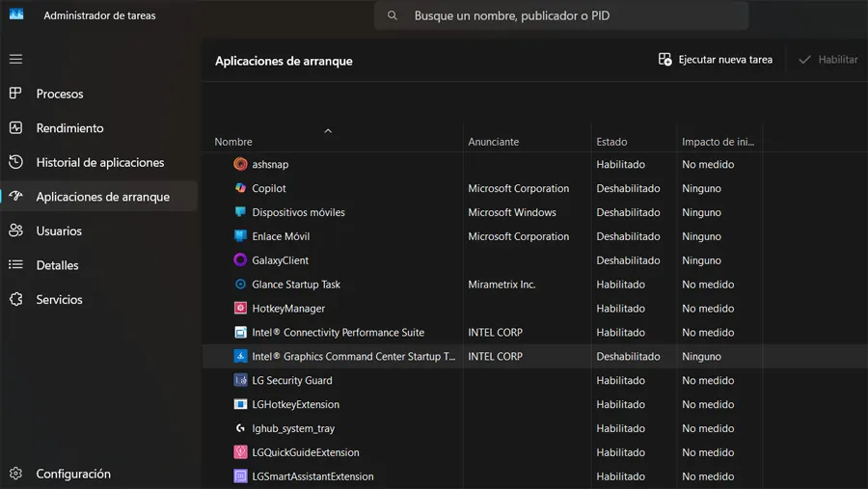Click the HotkeyManager icon
Viewport: 868px width, 489px height.
point(240,308)
